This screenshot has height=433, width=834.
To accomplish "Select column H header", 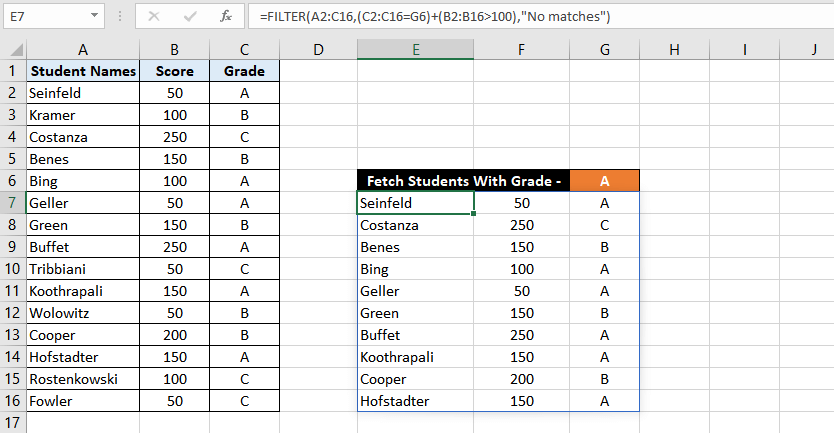I will coord(674,50).
